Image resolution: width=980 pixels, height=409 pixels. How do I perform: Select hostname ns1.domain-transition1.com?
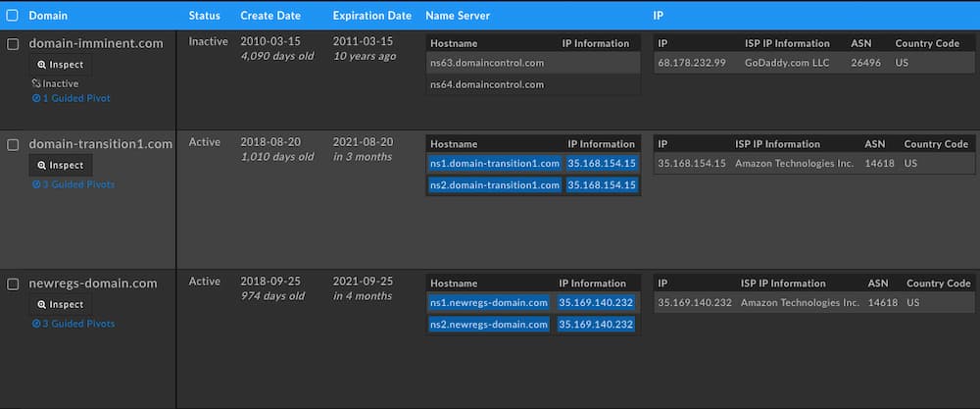495,164
